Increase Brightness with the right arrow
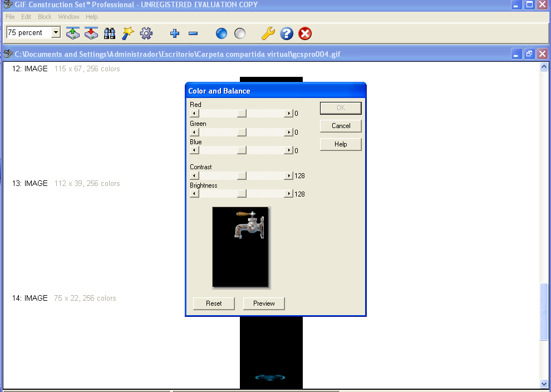 [x=288, y=194]
